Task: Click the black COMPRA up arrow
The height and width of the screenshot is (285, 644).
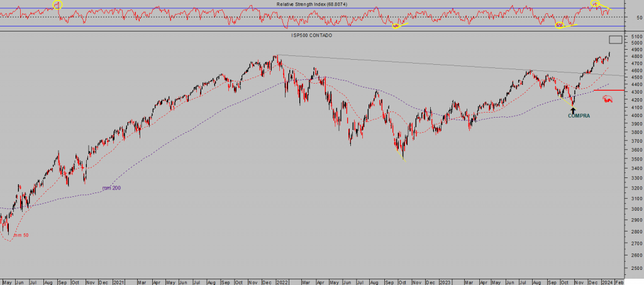Action: pyautogui.click(x=573, y=110)
